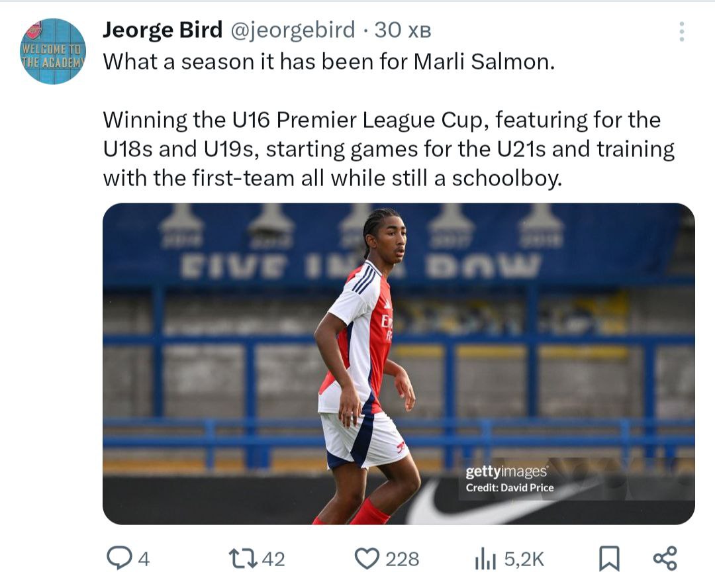715x588 pixels.
Task: Click the like count 228
Action: click(403, 560)
